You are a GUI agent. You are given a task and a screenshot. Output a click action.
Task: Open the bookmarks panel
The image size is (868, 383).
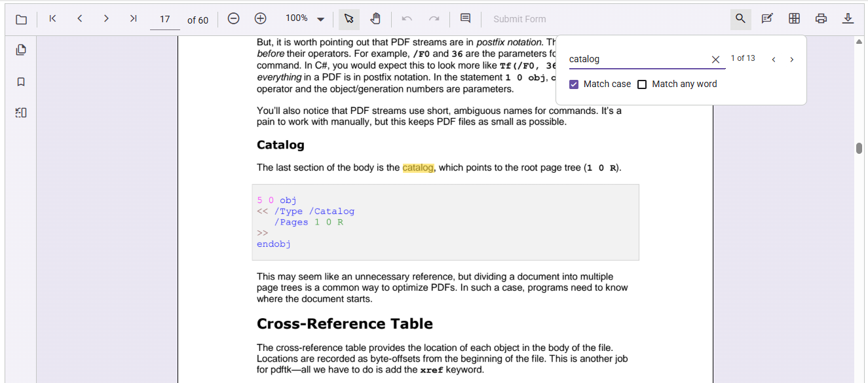coord(21,82)
